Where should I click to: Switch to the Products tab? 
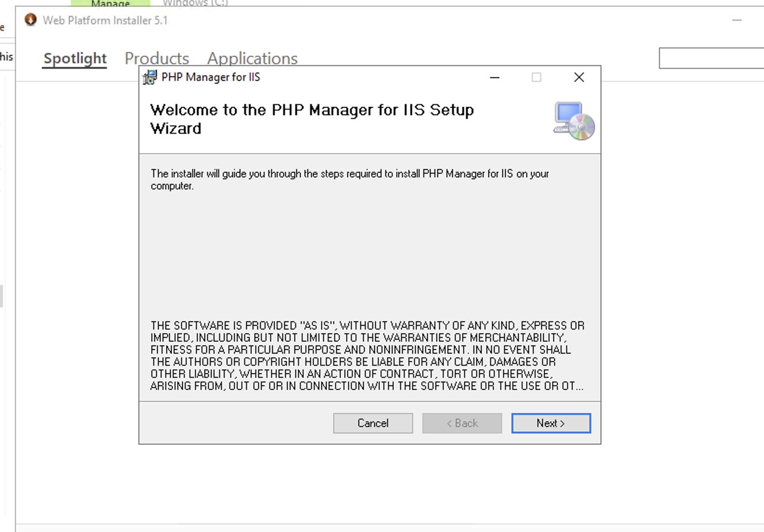point(157,58)
